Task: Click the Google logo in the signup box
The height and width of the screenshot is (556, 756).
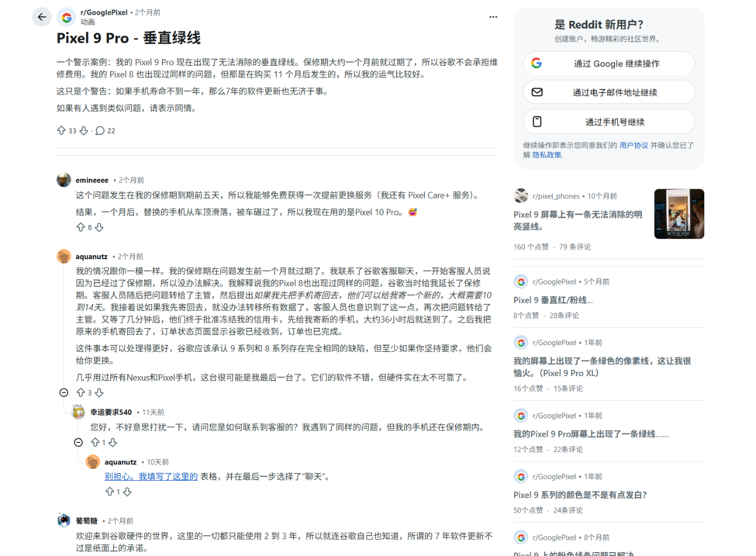Action: (x=536, y=63)
